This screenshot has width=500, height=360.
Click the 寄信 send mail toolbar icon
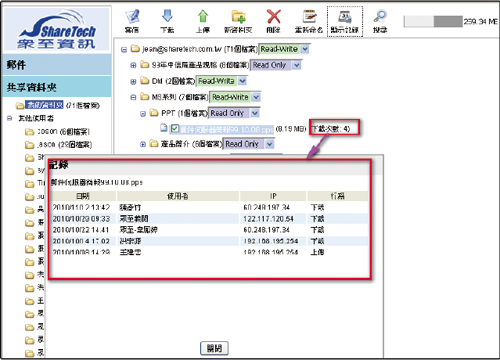click(x=132, y=17)
